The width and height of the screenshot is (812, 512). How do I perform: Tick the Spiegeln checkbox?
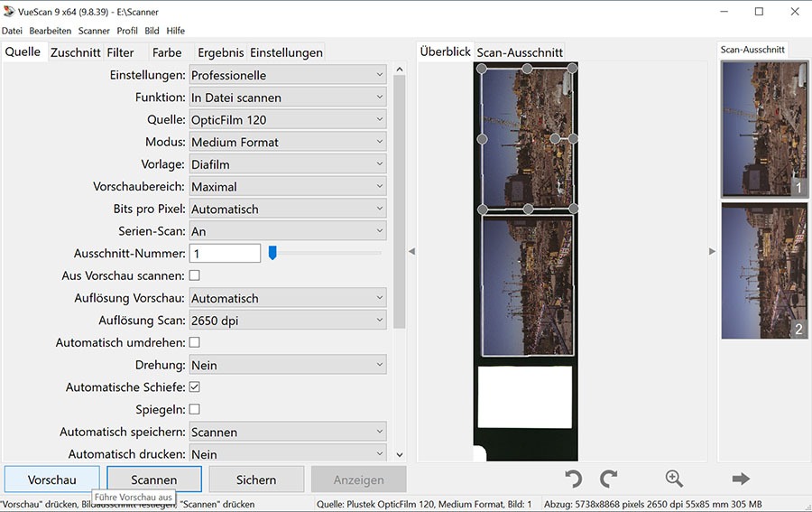tap(194, 409)
